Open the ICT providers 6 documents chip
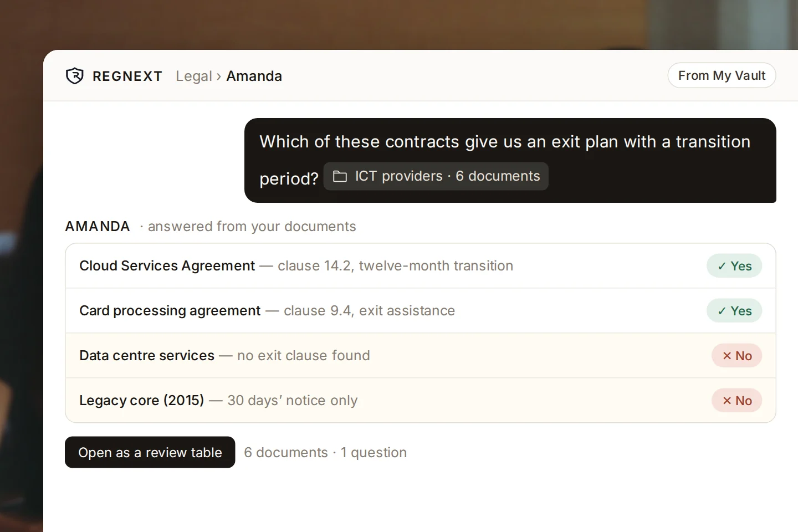Viewport: 798px width, 532px height. pyautogui.click(x=436, y=176)
